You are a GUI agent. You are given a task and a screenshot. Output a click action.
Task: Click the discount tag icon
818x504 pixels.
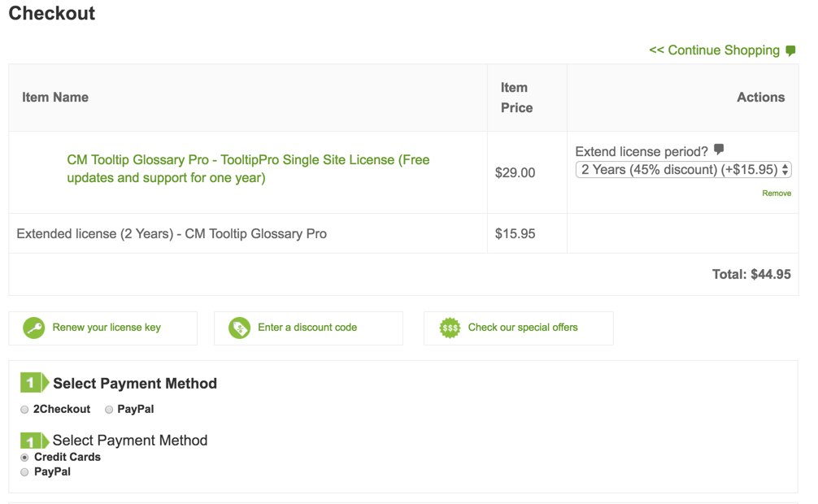pos(239,328)
